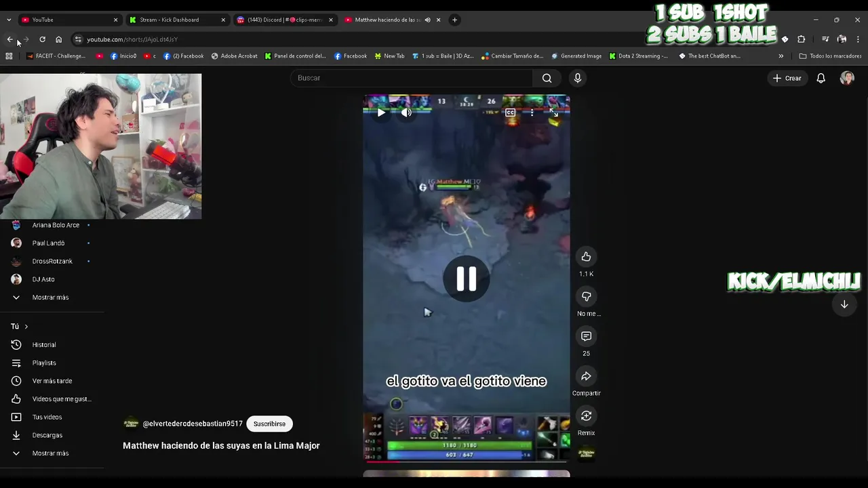Open Videos que me gustan
868x488 pixels.
(x=52, y=399)
